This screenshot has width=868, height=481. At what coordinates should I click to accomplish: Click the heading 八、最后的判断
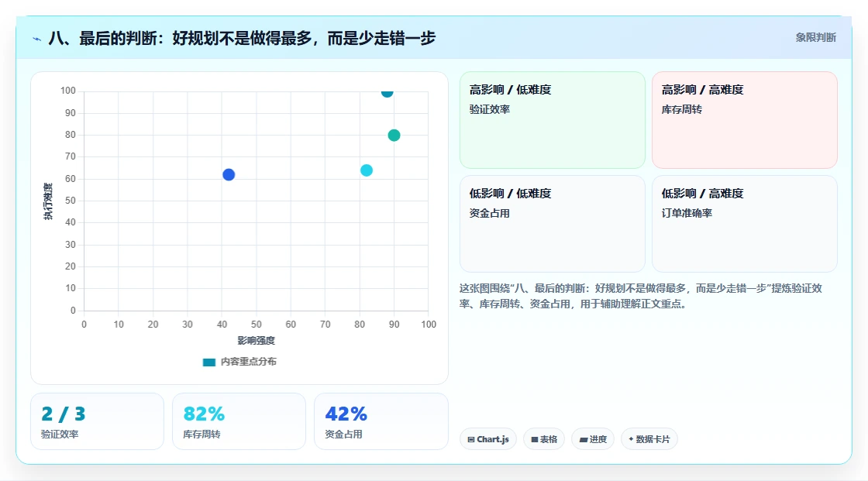[x=242, y=38]
